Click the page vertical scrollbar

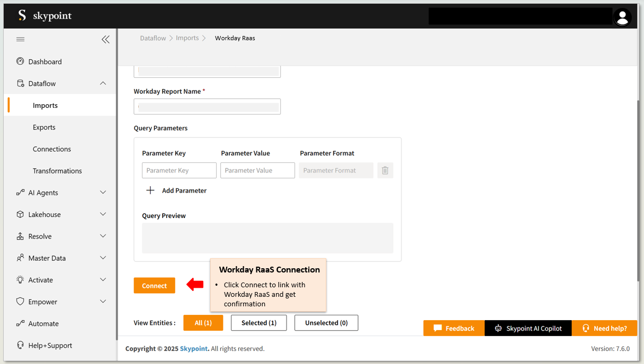638,190
